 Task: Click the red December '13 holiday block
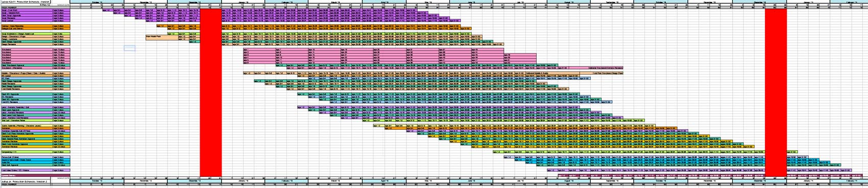(x=775, y=88)
